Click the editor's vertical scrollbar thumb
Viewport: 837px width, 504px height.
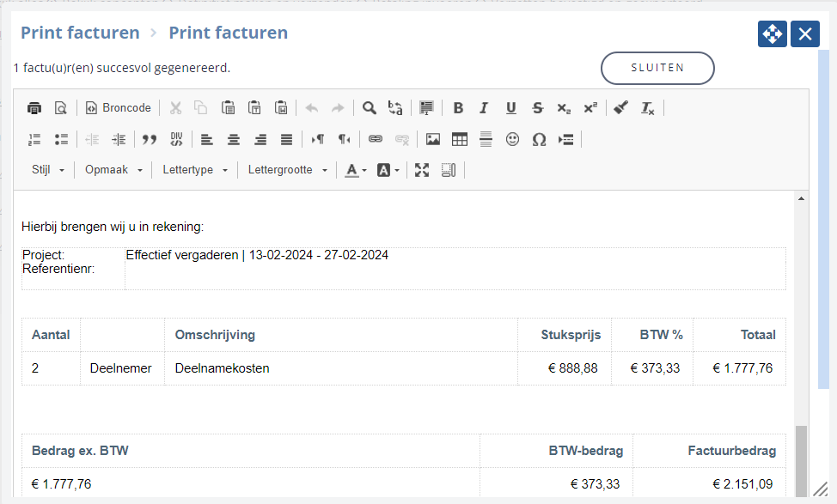coord(801,462)
